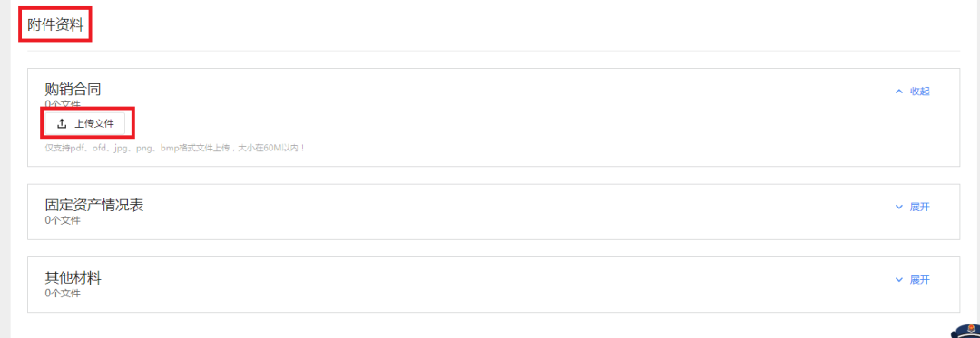Viewport: 980px width, 338px height.
Task: Click the upload arrow icon in 上传文件
Action: (62, 124)
